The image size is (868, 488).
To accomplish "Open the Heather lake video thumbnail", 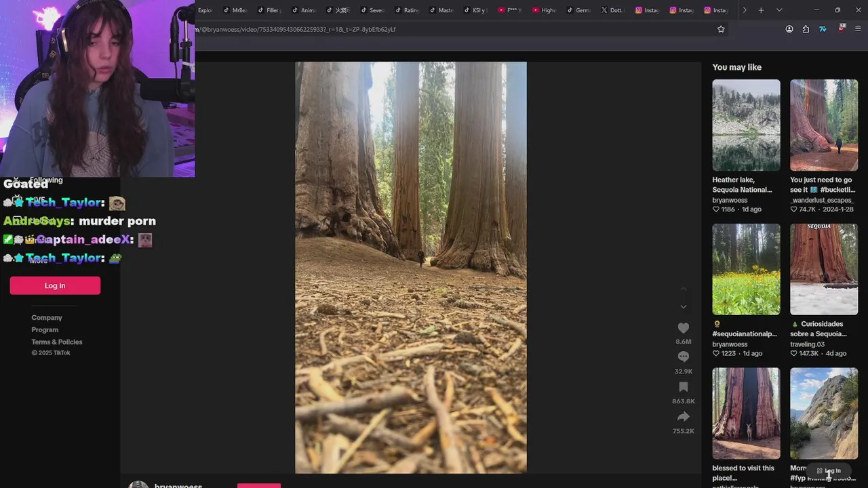I will (x=746, y=125).
